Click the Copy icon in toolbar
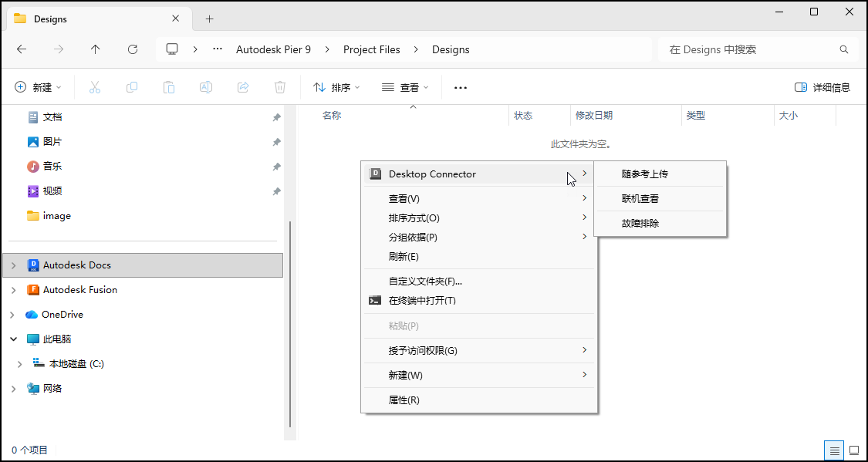Image resolution: width=868 pixels, height=462 pixels. (x=132, y=87)
